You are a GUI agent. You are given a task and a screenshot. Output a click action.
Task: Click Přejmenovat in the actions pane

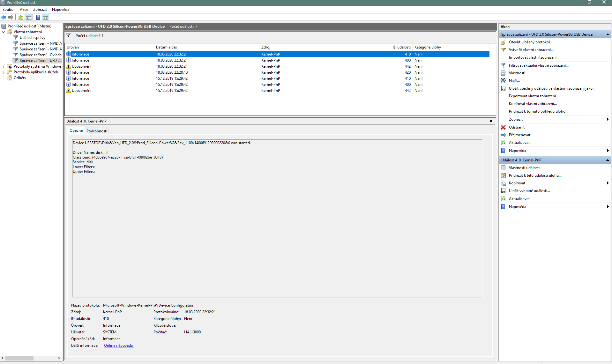tap(519, 135)
